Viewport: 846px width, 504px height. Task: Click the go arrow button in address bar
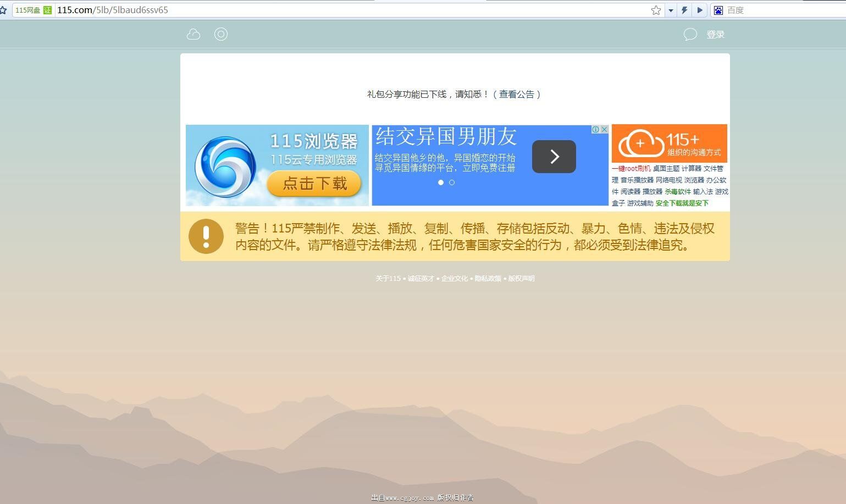click(700, 10)
